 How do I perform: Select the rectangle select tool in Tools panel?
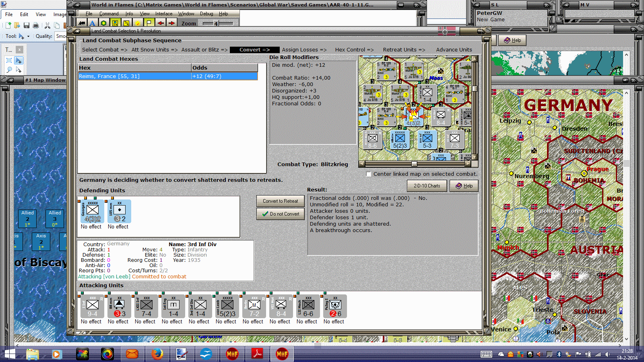point(9,60)
